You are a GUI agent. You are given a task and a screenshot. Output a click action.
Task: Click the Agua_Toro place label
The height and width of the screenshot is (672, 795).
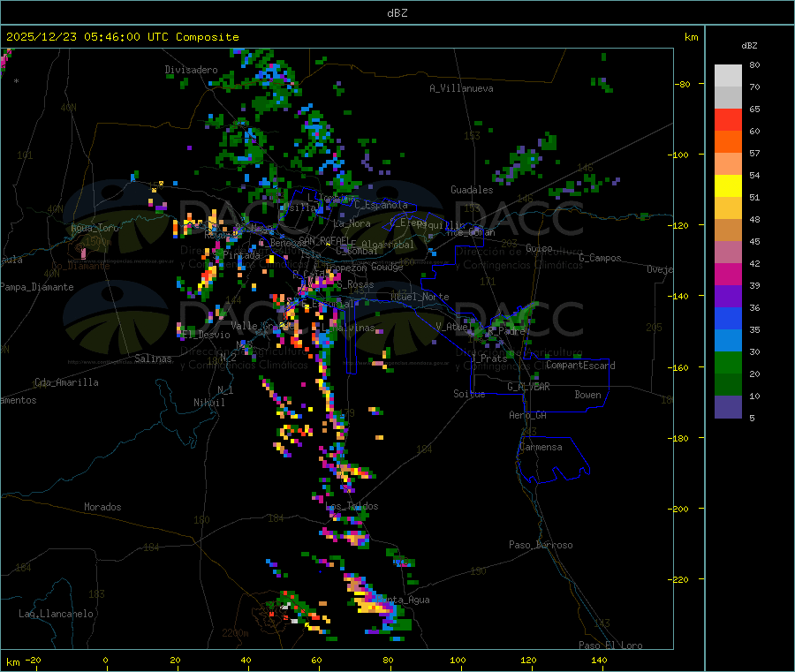point(95,228)
